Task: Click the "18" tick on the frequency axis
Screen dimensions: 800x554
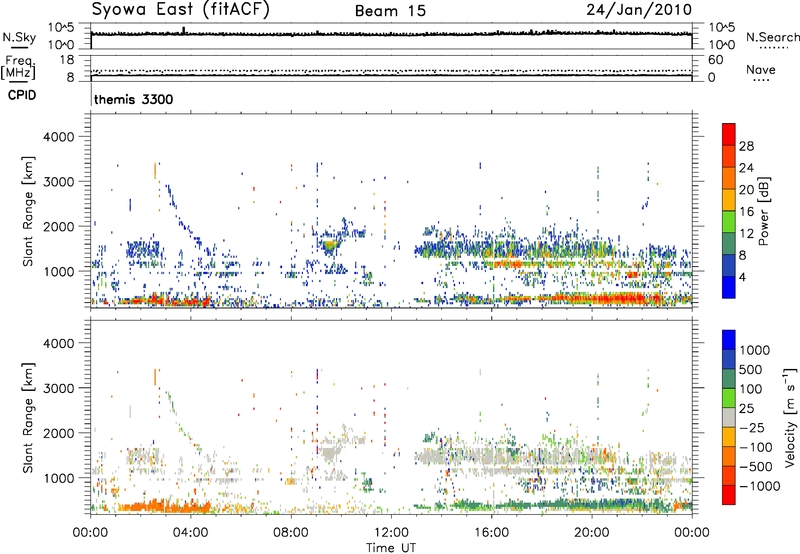Action: coord(67,60)
